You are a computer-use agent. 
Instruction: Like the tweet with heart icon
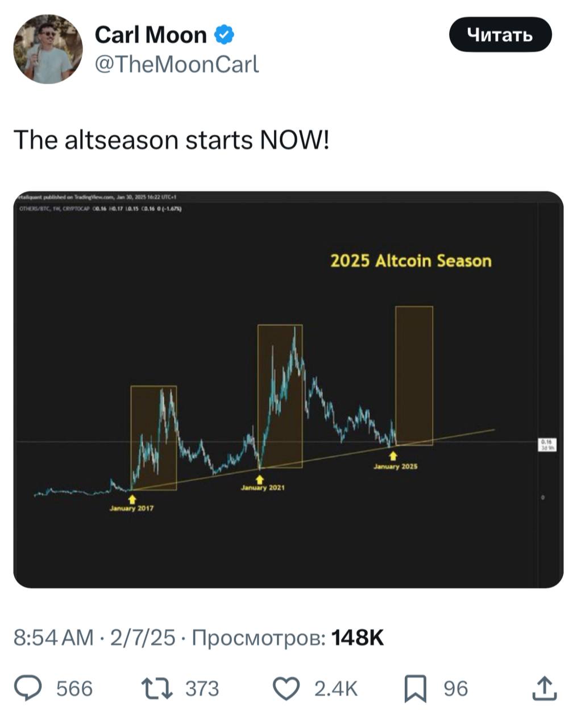287,688
